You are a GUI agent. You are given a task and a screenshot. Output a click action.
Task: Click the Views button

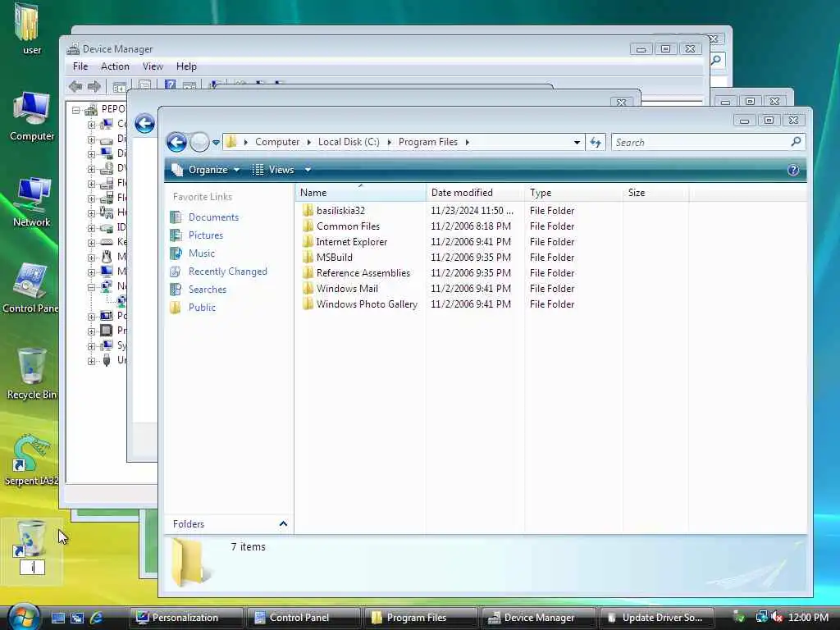pos(273,170)
